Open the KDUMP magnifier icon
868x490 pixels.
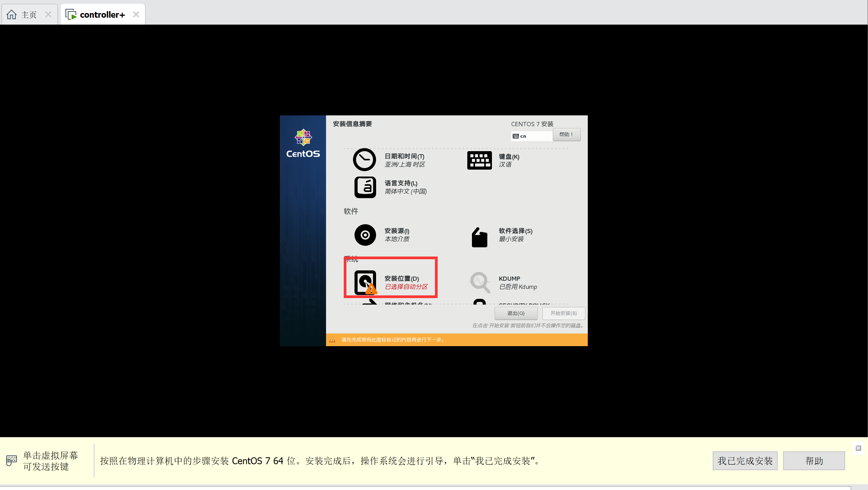pyautogui.click(x=480, y=283)
